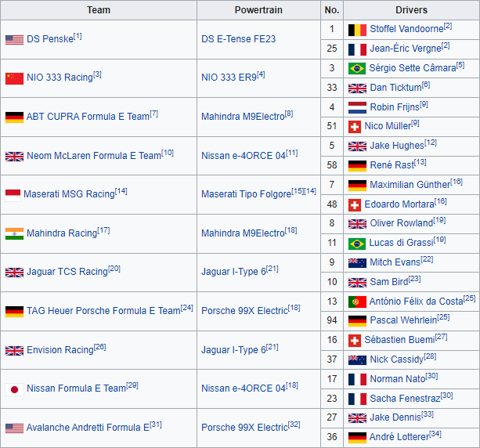
Task: Click the UK flag beside Dan Ticktum
Action: [357, 89]
